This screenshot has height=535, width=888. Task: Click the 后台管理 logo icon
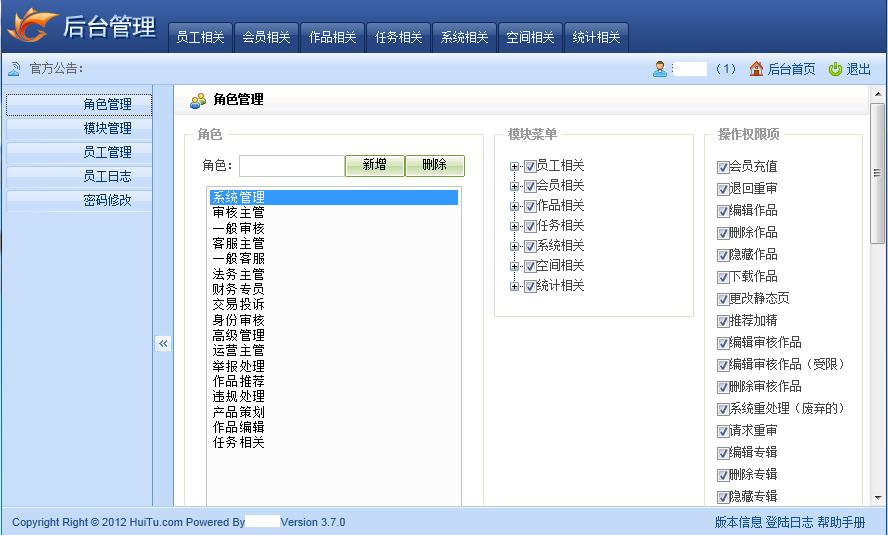32,25
